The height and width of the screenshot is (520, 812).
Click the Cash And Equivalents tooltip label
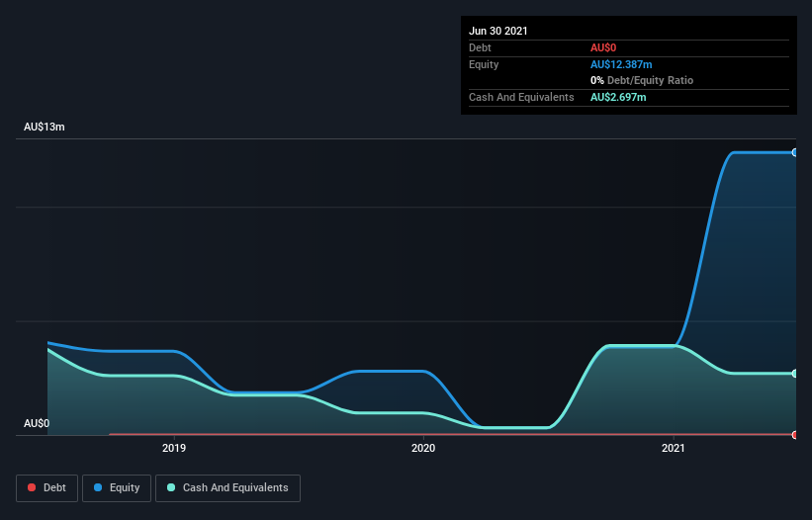[x=521, y=97]
